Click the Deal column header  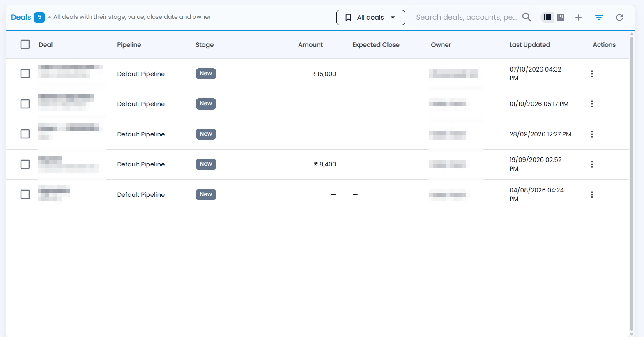(x=46, y=45)
